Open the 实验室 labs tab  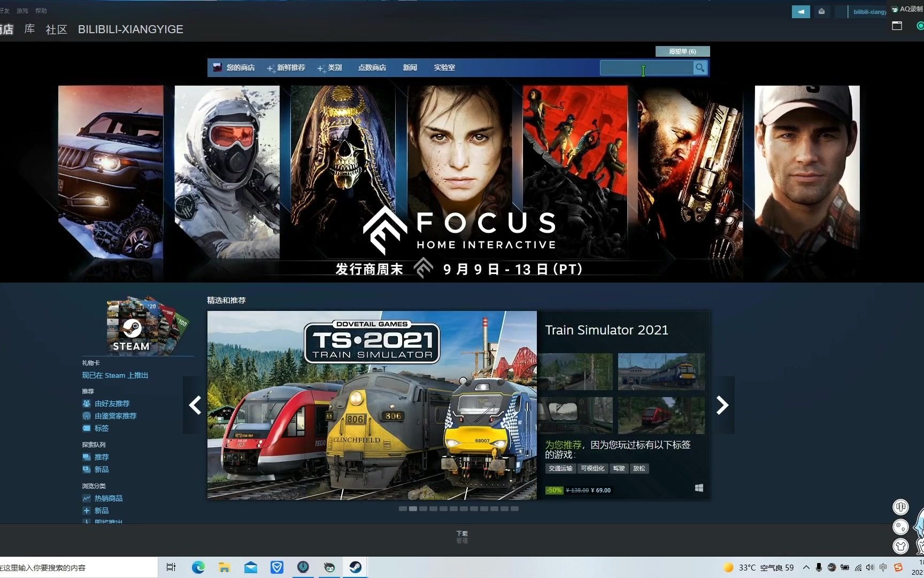[x=444, y=67]
